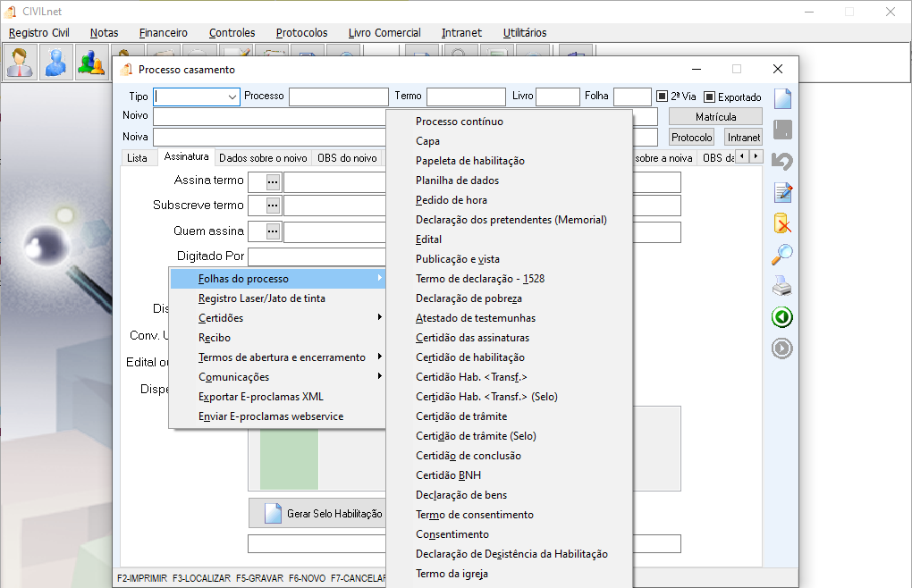Screen dimensions: 912x588
Task: Click the Matrícula button
Action: coord(715,117)
